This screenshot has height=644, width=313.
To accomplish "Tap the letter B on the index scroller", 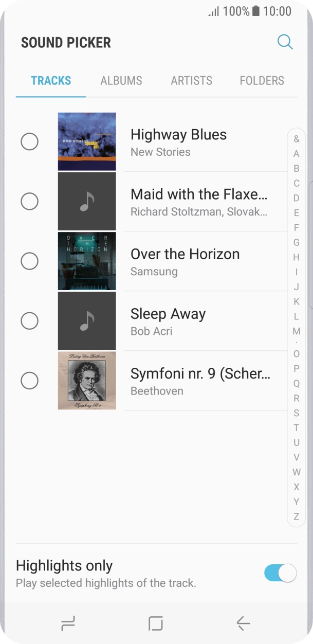I will 296,168.
